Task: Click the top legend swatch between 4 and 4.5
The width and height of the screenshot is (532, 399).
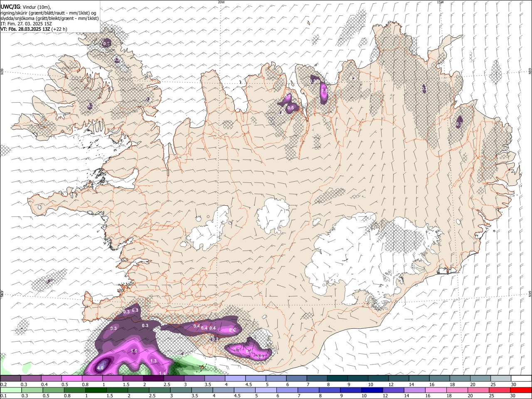Action: pyautogui.click(x=235, y=378)
